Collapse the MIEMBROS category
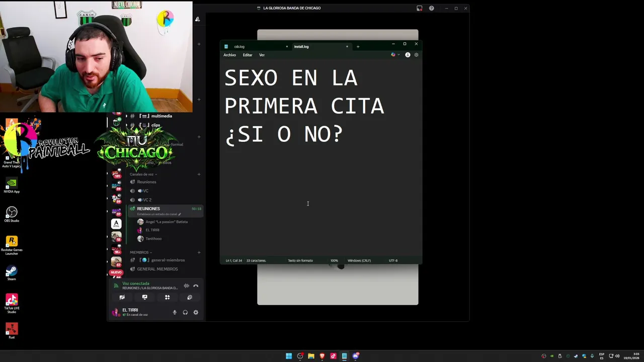This screenshot has width=644, height=362. click(x=140, y=252)
